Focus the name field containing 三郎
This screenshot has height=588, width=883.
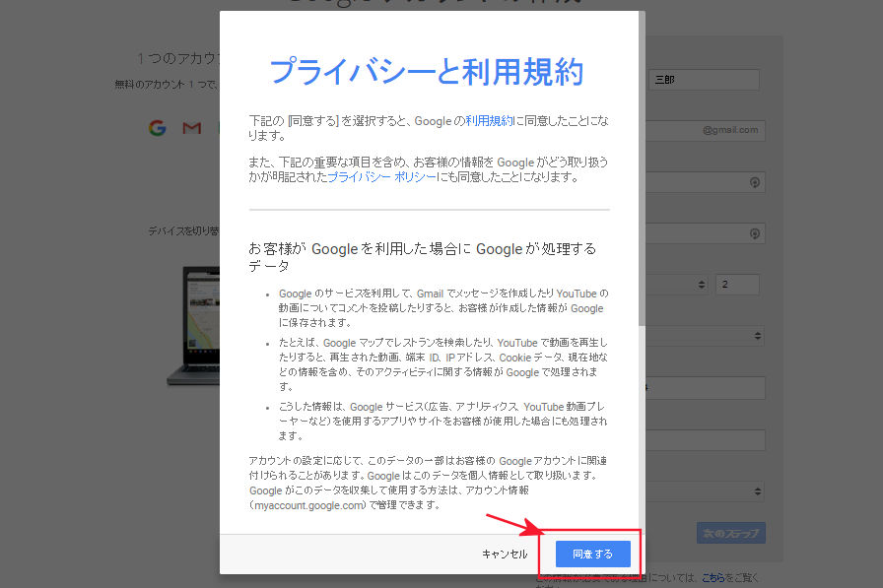(704, 80)
